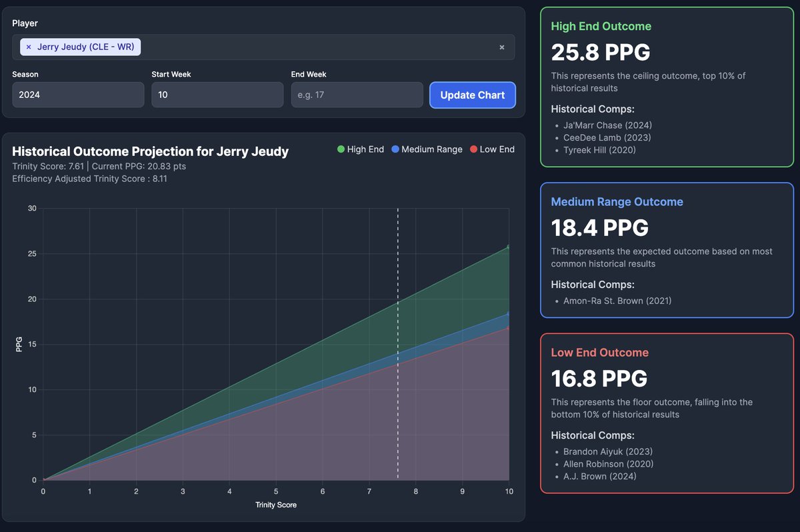
Task: Click Update Chart
Action: tap(473, 95)
